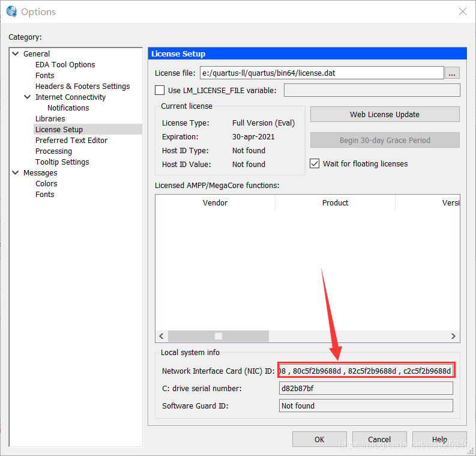Click the Vendor column header
The height and width of the screenshot is (456, 476).
pos(215,202)
